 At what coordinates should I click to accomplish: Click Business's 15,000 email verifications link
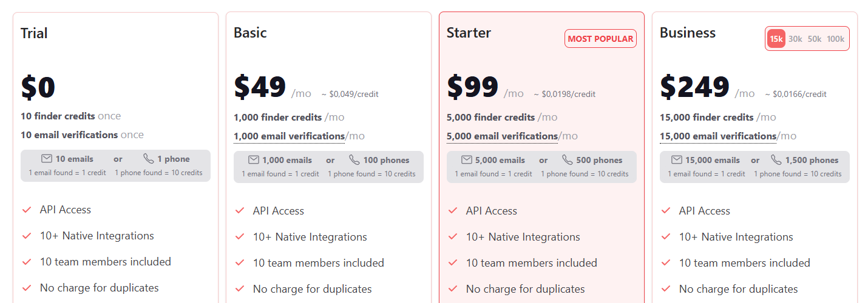point(718,136)
